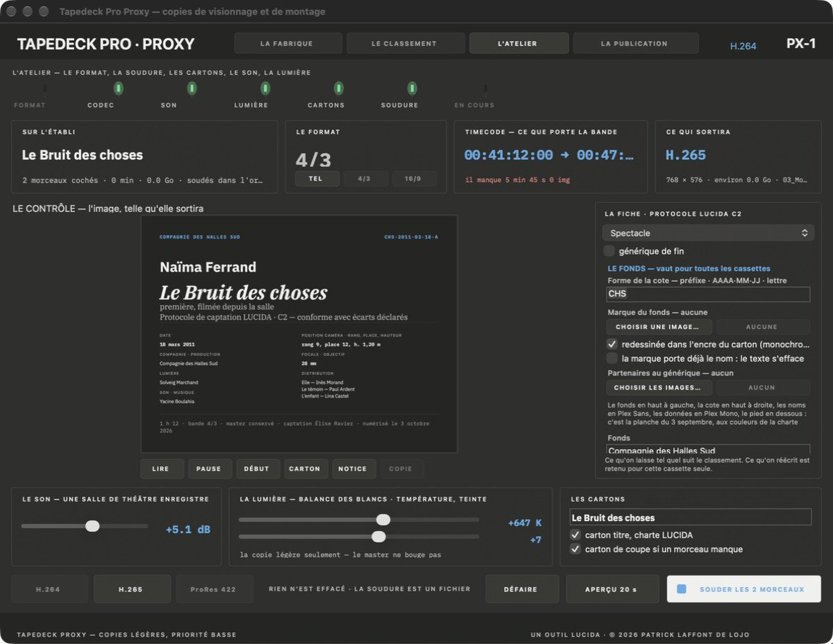Viewport: 833px width, 644px height.
Task: Select the L'ATELIER tab
Action: click(518, 44)
